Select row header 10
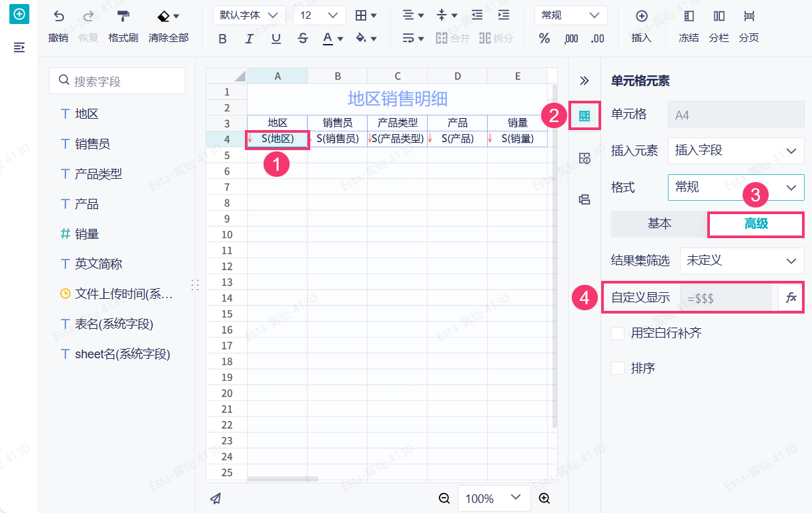Screen dimensions: 812x513 tap(227, 234)
